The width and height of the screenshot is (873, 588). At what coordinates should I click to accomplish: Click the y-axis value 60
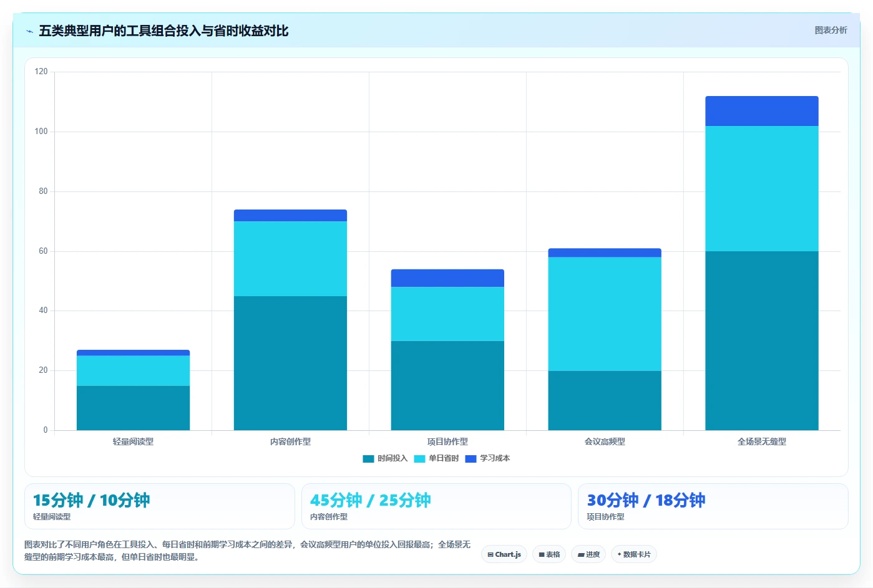click(43, 251)
